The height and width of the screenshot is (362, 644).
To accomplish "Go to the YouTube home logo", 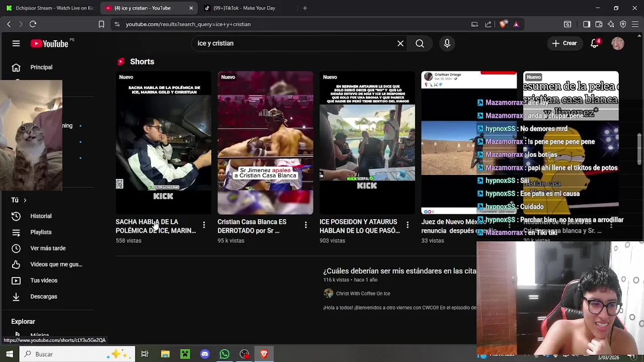I will (x=49, y=44).
